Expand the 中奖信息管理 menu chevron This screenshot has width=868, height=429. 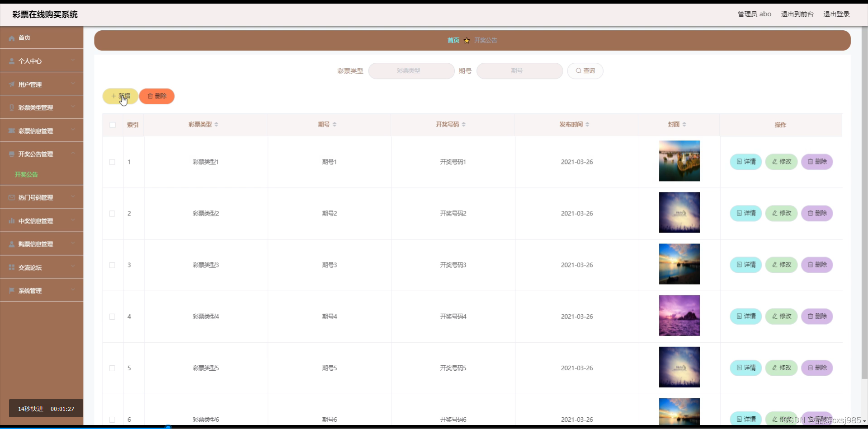click(x=73, y=220)
